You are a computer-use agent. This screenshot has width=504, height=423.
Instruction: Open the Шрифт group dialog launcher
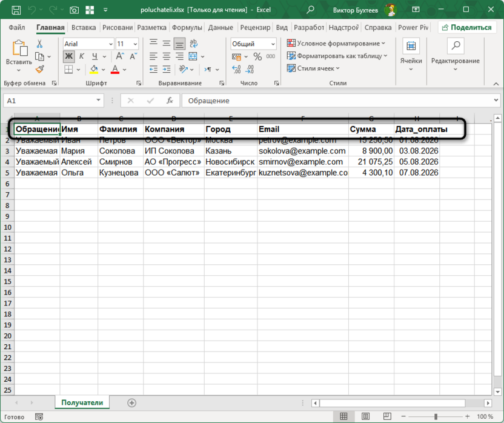(139, 83)
